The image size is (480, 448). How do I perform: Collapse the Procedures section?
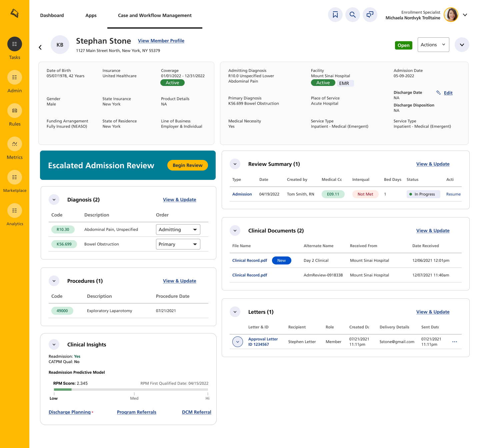click(54, 281)
